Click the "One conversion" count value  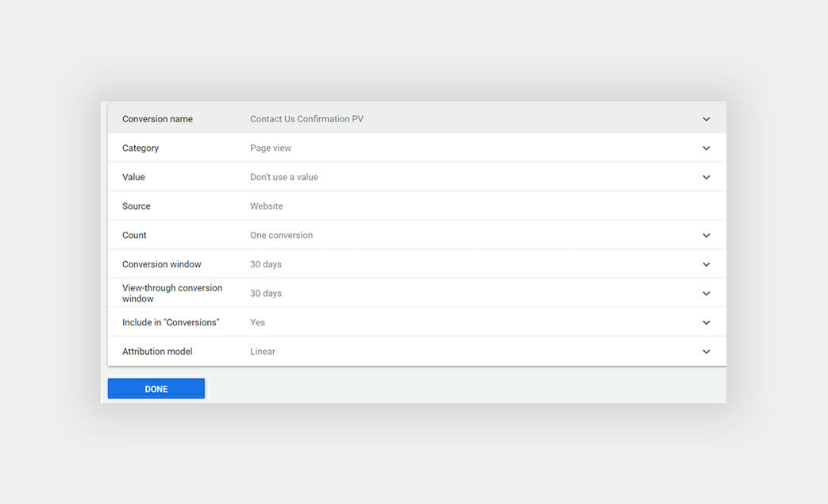point(282,236)
